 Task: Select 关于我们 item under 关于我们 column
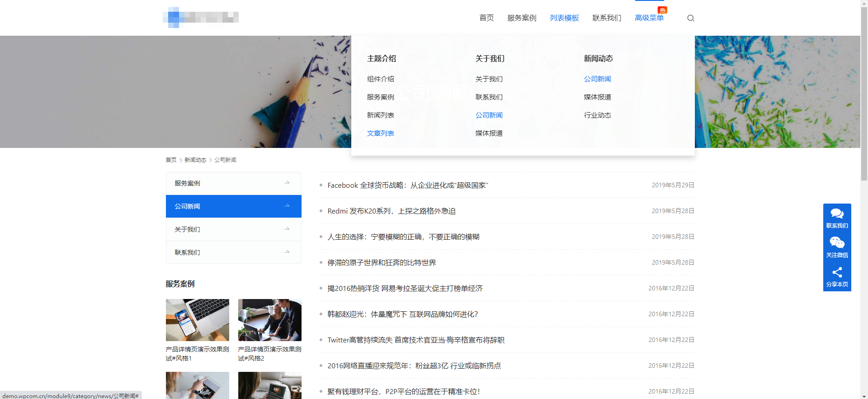489,79
